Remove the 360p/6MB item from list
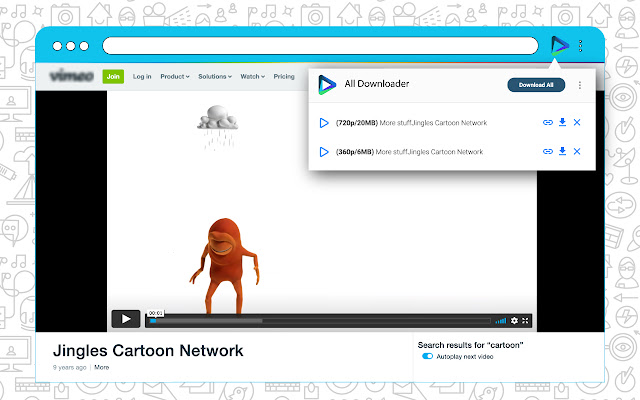The width and height of the screenshot is (640, 400). tap(577, 151)
